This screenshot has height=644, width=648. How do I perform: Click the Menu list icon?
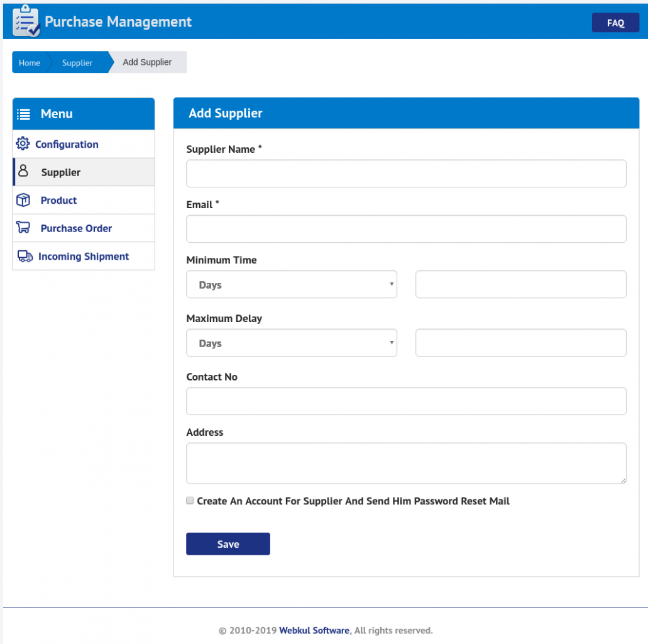click(x=23, y=114)
